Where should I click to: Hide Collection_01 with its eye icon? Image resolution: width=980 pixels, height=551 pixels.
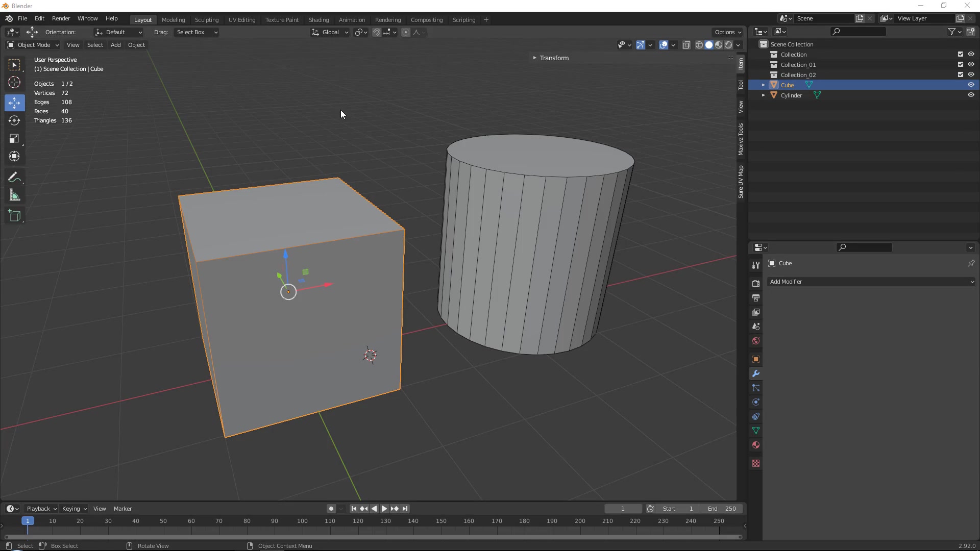[971, 64]
